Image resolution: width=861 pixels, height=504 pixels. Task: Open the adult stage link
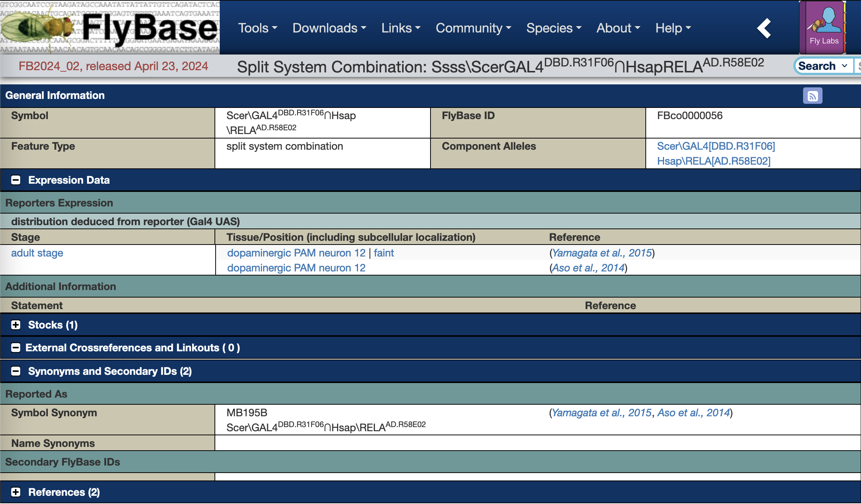(x=37, y=253)
